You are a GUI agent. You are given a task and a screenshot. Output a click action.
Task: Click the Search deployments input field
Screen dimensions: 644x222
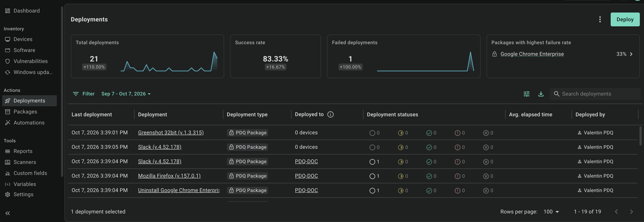point(595,94)
